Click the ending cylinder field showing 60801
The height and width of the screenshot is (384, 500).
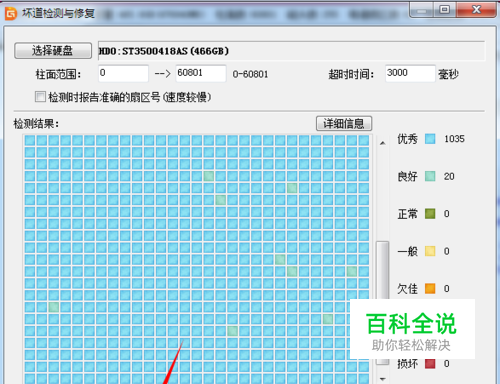coord(201,73)
